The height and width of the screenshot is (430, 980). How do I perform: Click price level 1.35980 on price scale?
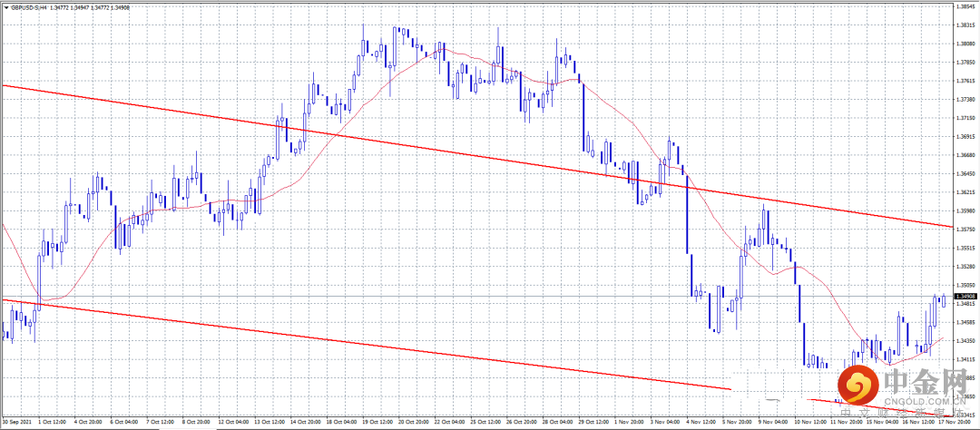967,210
